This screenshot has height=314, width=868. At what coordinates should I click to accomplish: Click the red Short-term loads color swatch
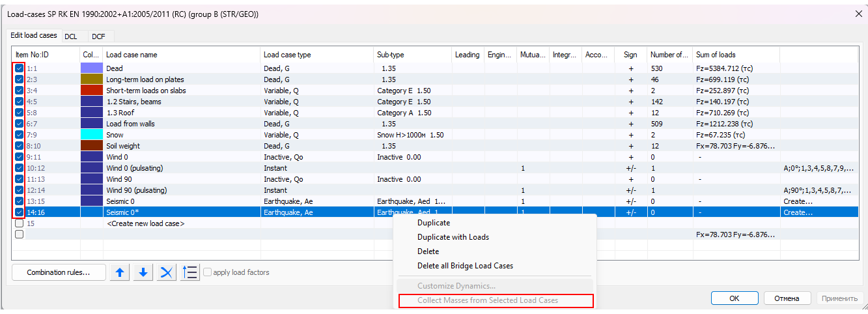(91, 91)
